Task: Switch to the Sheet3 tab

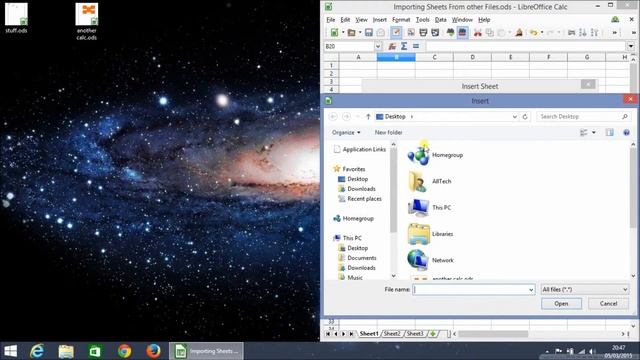Action: pos(415,334)
